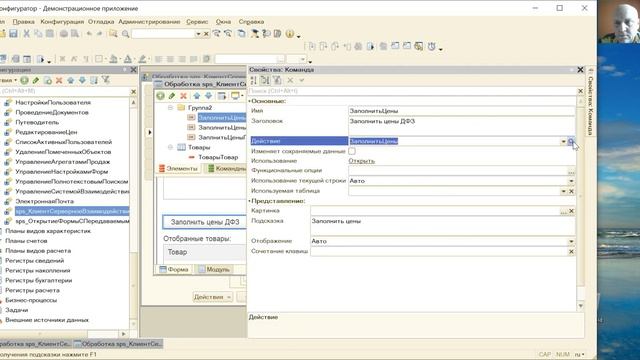Move the object down in configuration tree toolbar
This screenshot has width=640, height=360.
pyautogui.click(x=82, y=80)
